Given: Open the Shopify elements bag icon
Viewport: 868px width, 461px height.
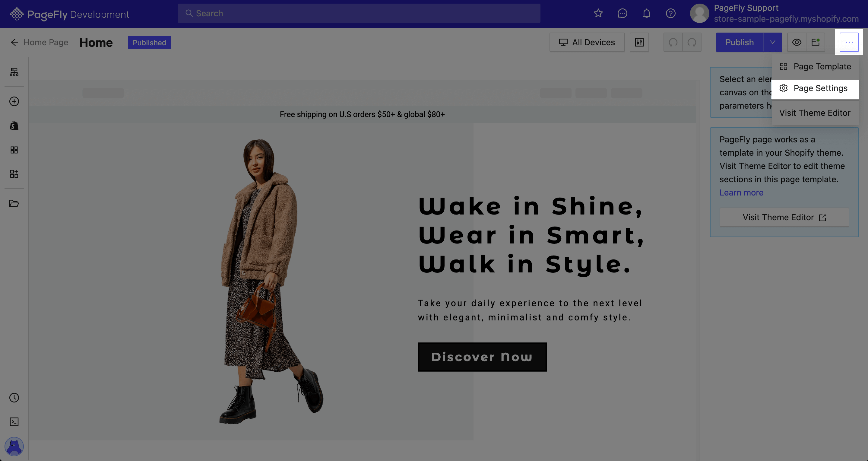Looking at the screenshot, I should (x=14, y=126).
